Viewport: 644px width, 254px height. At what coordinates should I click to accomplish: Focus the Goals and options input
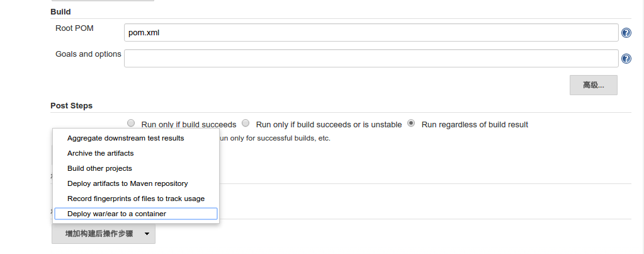(371, 59)
